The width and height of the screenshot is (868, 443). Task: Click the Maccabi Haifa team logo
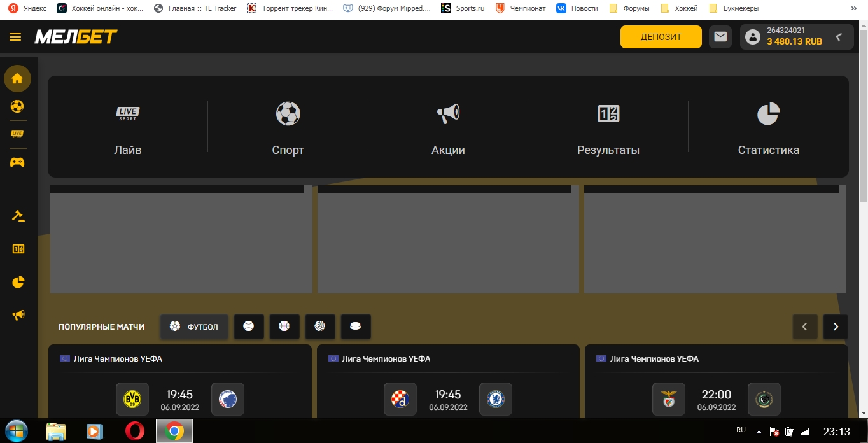[764, 399]
